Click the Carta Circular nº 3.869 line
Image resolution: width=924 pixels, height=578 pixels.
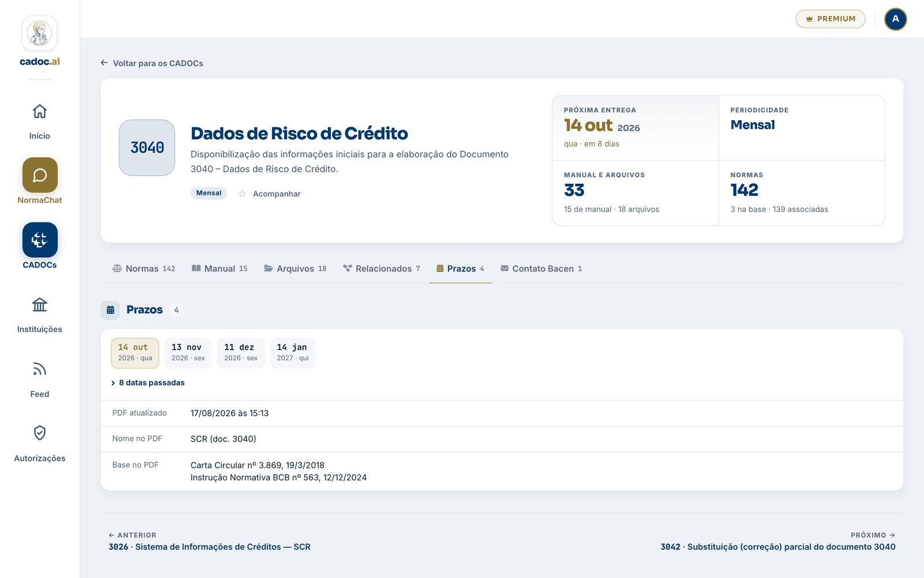click(x=258, y=465)
